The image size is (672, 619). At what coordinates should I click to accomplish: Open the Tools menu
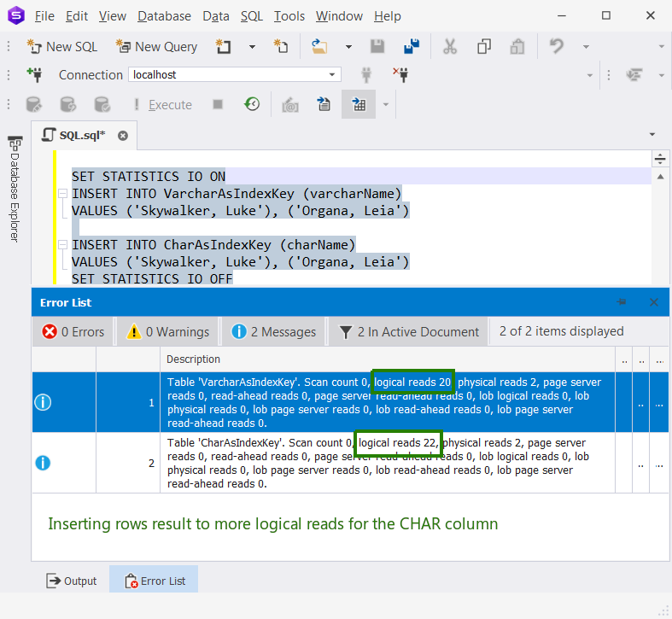pos(289,16)
